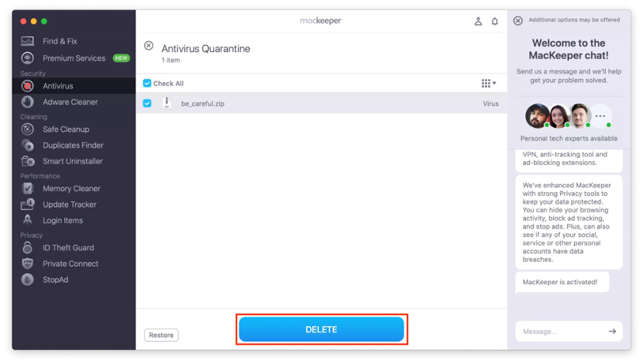The width and height of the screenshot is (643, 364).
Task: Open the notifications bell
Action: pos(495,22)
